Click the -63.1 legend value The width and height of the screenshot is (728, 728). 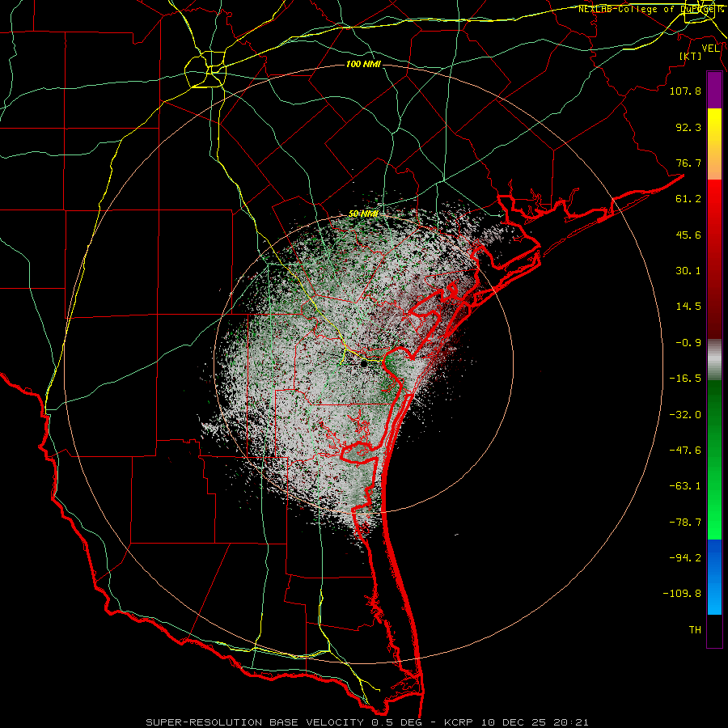tap(685, 486)
